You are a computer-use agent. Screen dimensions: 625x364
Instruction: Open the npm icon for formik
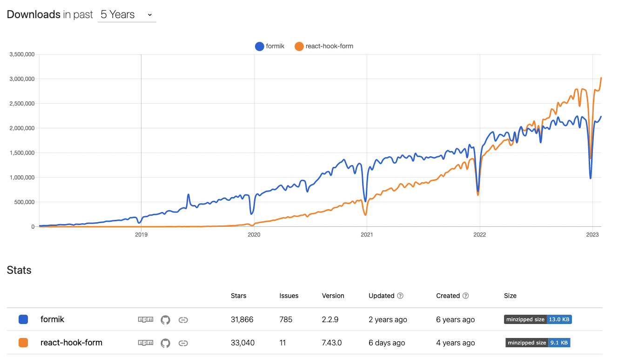click(x=146, y=319)
